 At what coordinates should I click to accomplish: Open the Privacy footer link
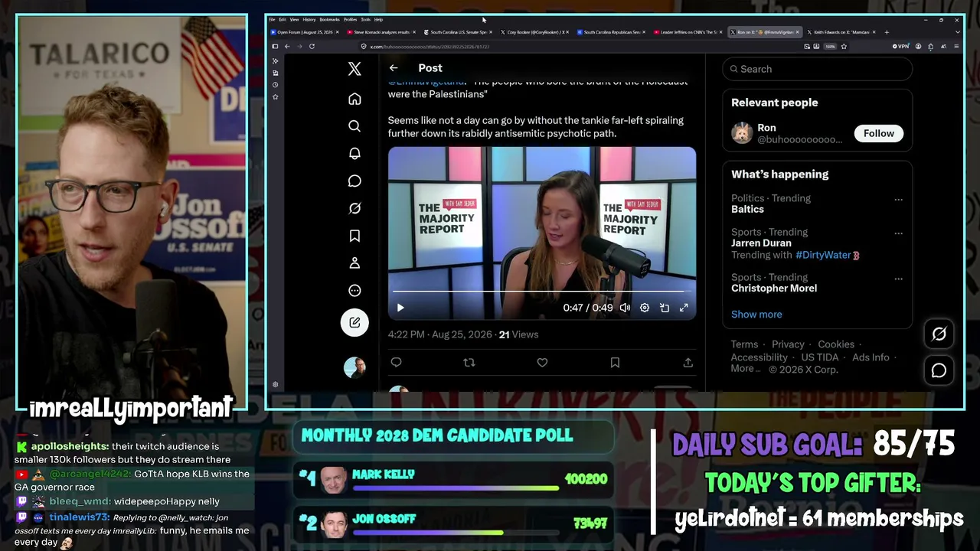pyautogui.click(x=788, y=344)
